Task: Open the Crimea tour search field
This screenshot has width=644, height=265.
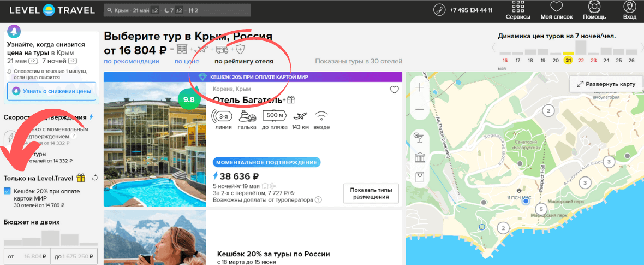Action: point(177,10)
